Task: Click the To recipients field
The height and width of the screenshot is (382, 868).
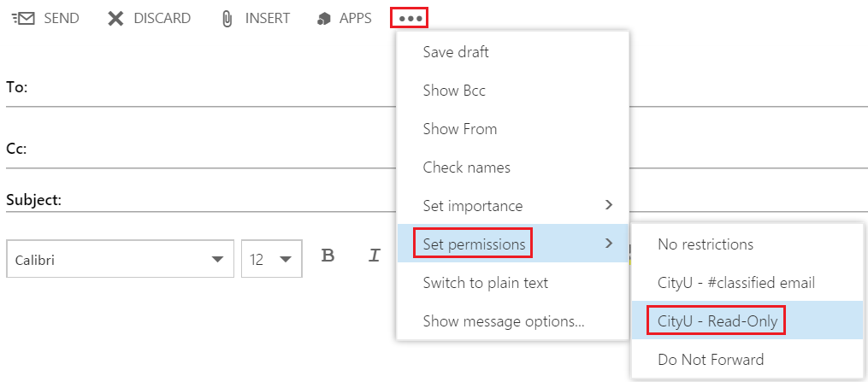Action: [205, 88]
